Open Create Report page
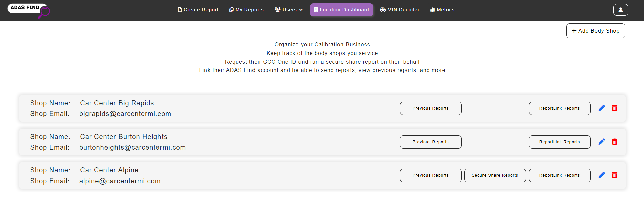Viewport: 644px width, 204px height. pos(198,10)
